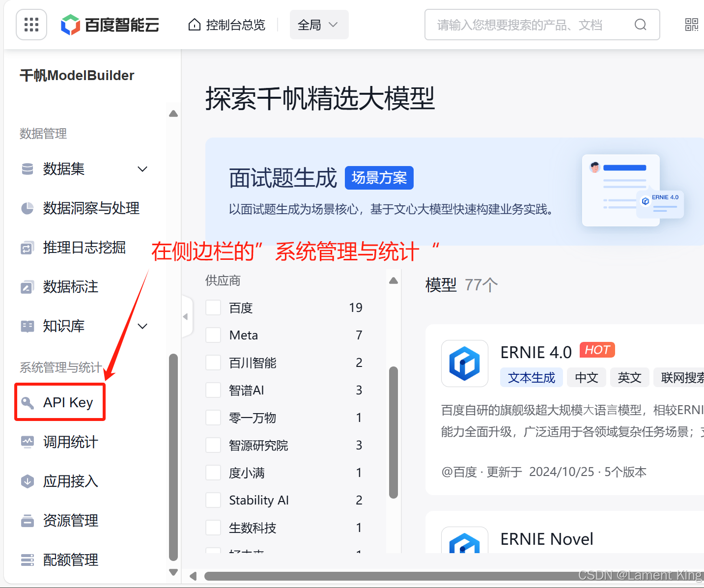Click the app access shield icon
The width and height of the screenshot is (704, 588).
pos(28,481)
